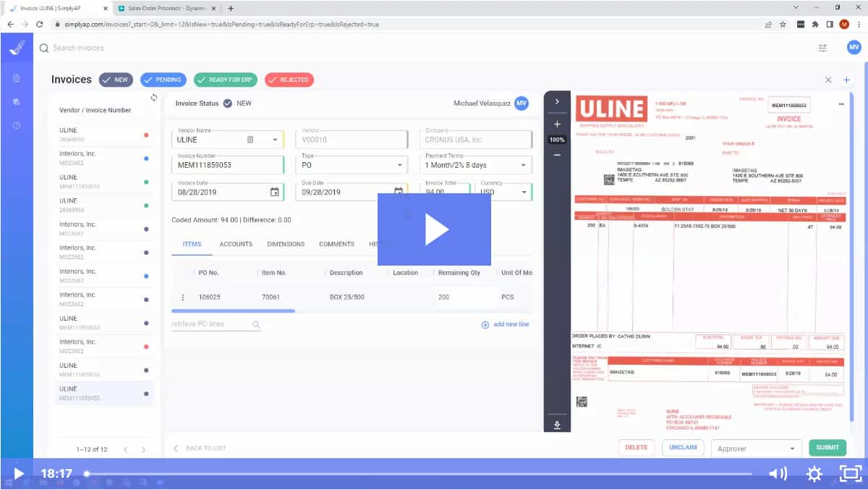Screen dimensions: 868x490
Task: Reload the browser page
Action: tap(39, 24)
